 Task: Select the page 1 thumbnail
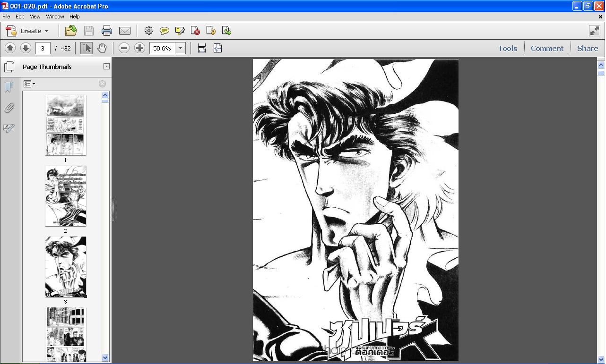66,125
